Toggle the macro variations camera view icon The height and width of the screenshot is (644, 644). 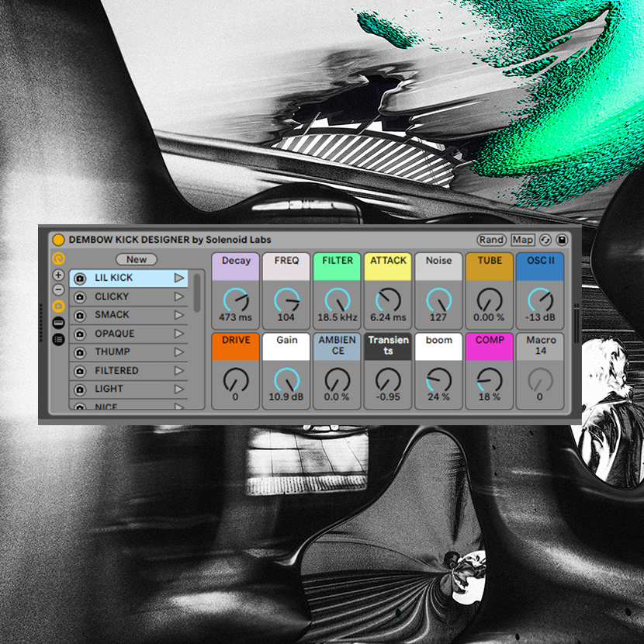pos(58,306)
